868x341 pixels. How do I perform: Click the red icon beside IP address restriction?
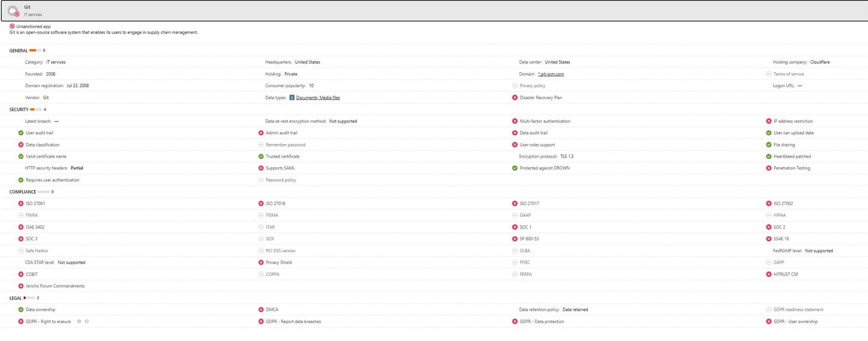769,121
